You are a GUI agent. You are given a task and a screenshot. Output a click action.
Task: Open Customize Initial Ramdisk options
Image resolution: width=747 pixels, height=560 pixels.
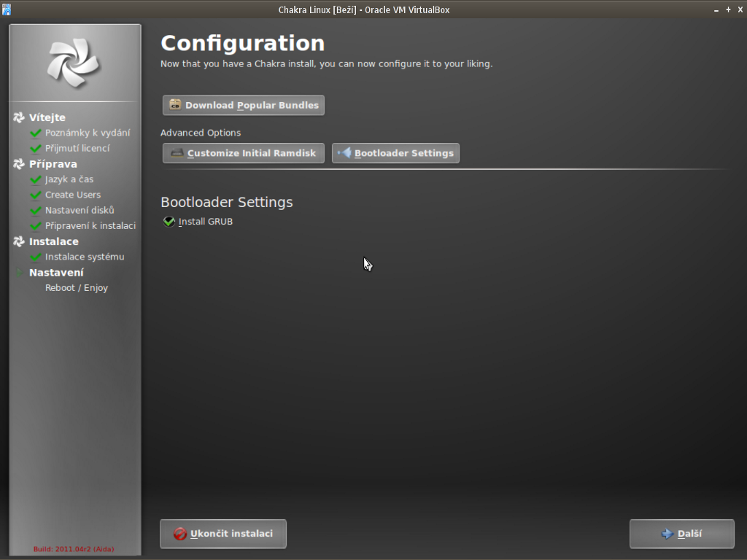[244, 153]
